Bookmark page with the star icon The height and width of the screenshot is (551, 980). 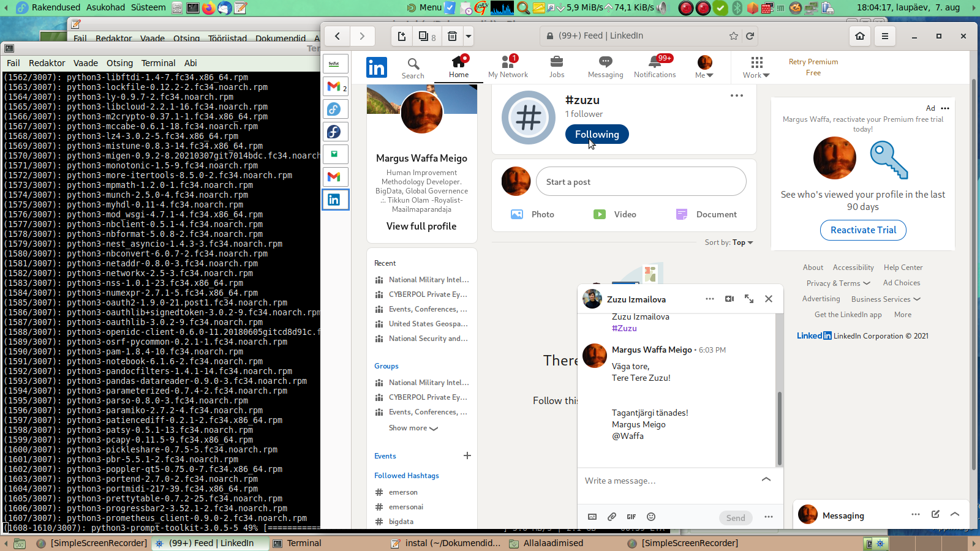click(x=733, y=36)
